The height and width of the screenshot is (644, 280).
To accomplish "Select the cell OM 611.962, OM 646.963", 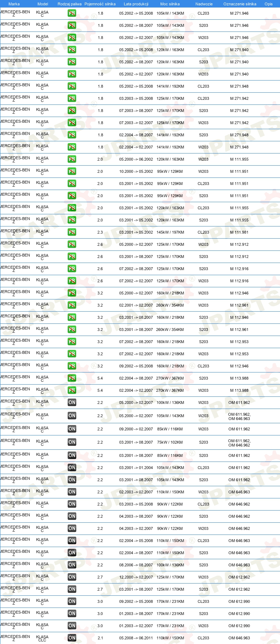I will (x=239, y=416).
